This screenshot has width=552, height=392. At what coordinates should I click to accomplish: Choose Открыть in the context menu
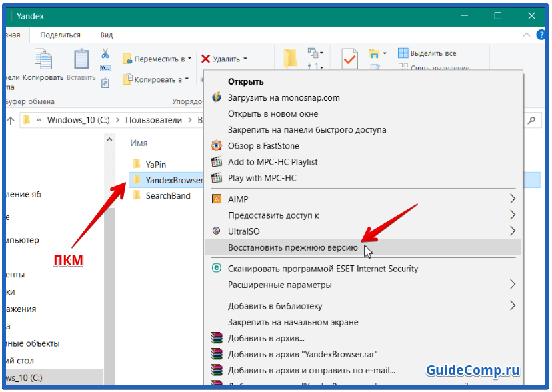363,81
